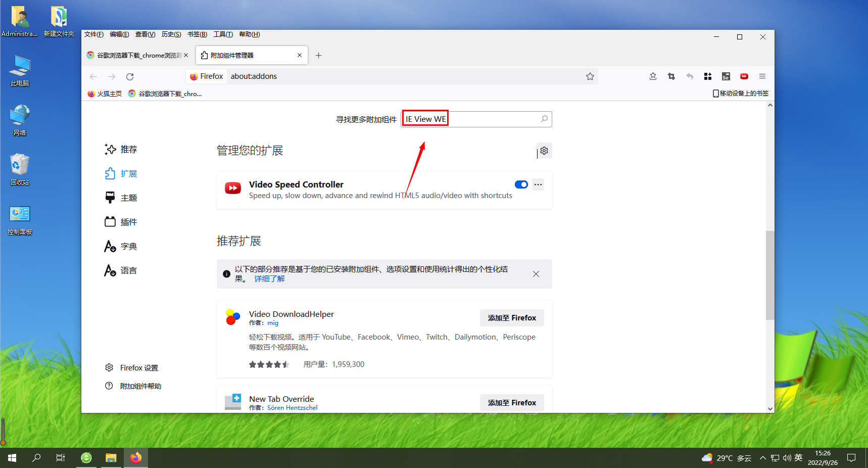Open File Explorer from taskbar
868x468 pixels.
(x=111, y=458)
